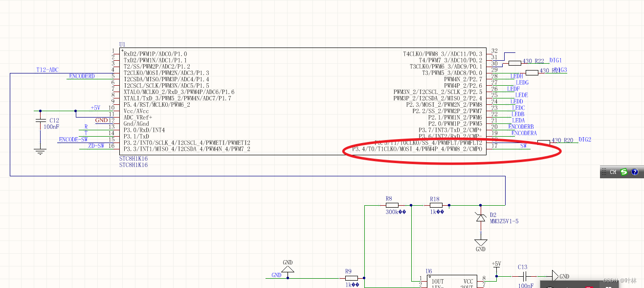The width and height of the screenshot is (644, 288).
Task: Select the GND power symbol below D2
Action: pos(480,240)
